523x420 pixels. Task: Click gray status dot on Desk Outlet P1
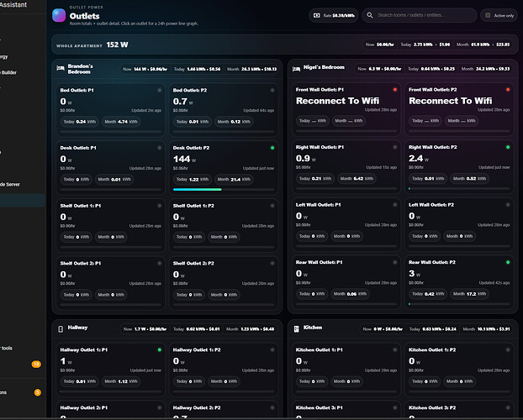(x=160, y=148)
